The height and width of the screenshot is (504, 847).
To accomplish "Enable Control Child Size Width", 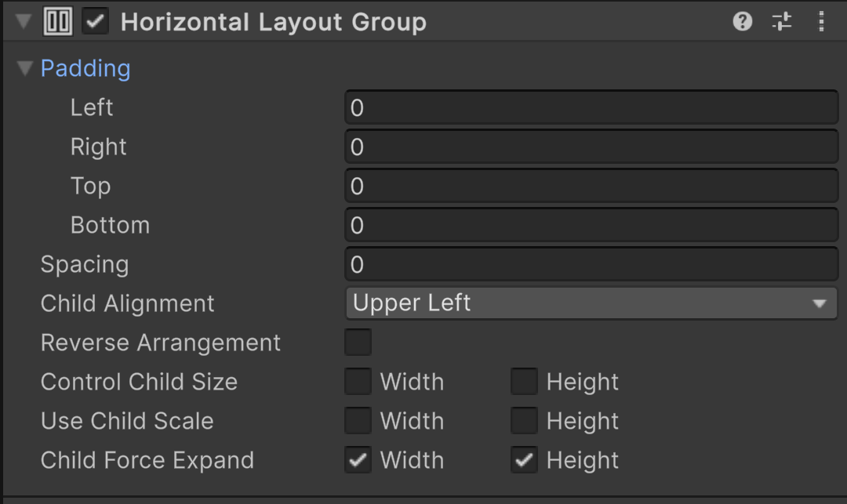I will (x=358, y=382).
